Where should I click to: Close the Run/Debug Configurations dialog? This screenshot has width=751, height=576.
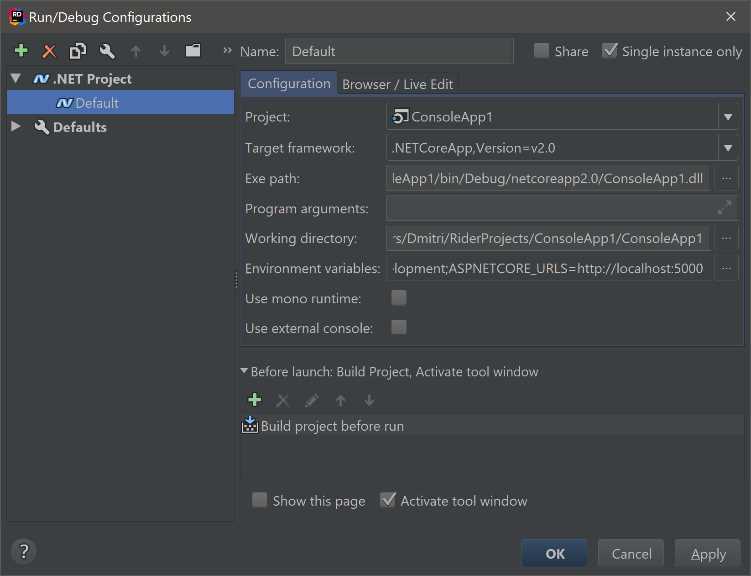pos(730,17)
